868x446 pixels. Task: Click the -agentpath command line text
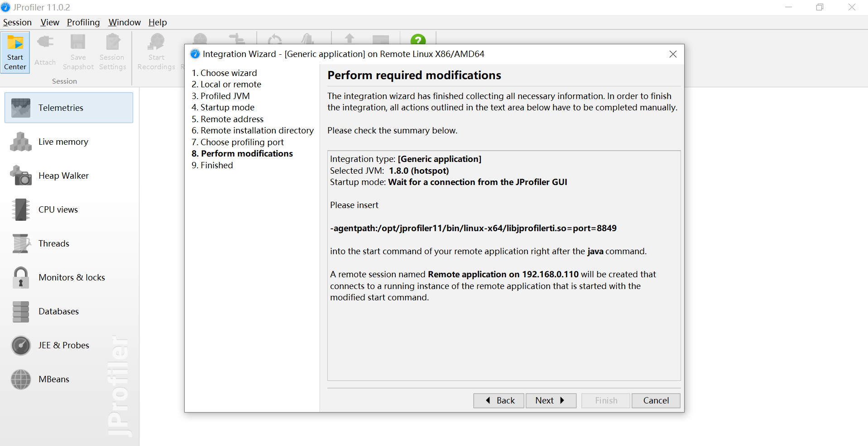pyautogui.click(x=473, y=228)
